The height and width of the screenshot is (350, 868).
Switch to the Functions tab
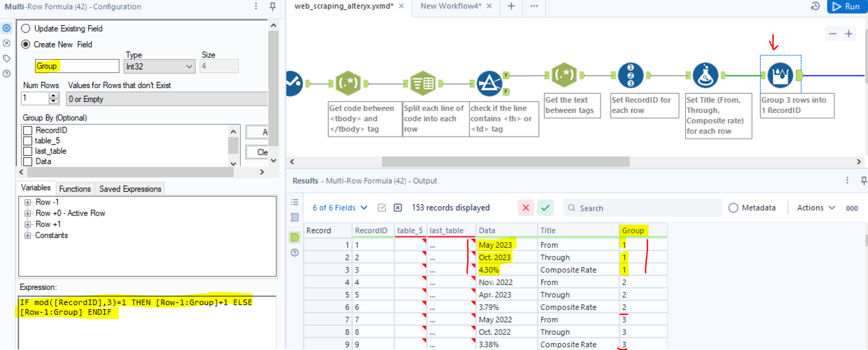(x=75, y=189)
